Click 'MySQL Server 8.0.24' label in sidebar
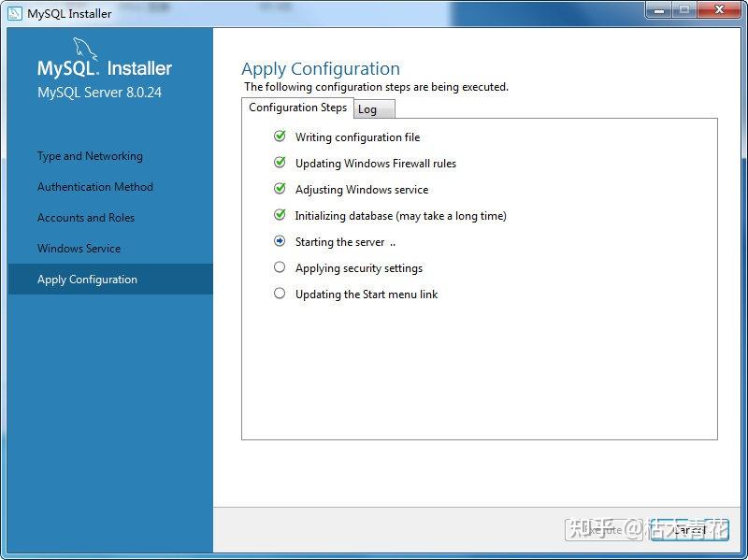Viewport: 748px width, 560px height. (x=100, y=92)
